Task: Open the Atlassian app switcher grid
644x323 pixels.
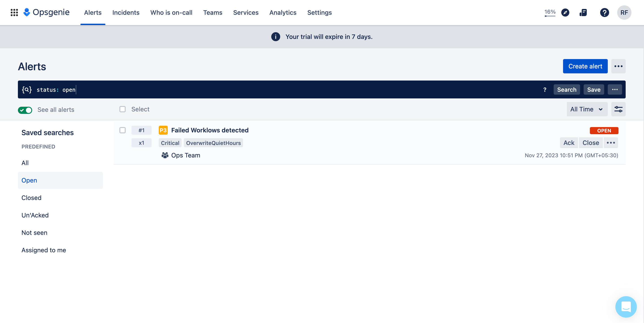Action: tap(14, 13)
